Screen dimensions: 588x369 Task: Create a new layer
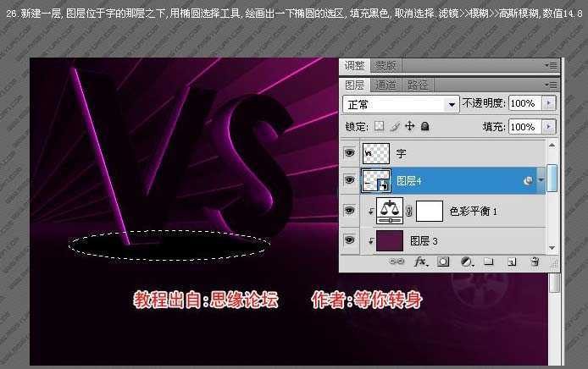coord(512,262)
